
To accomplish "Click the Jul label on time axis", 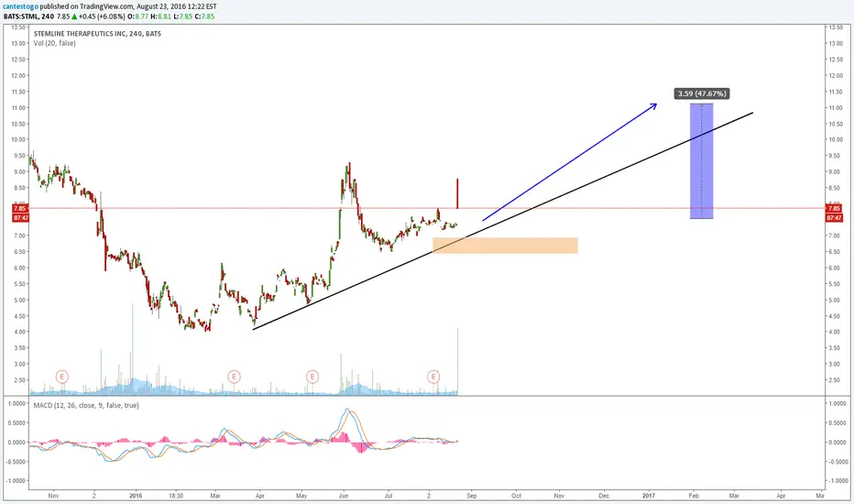I will coord(389,496).
